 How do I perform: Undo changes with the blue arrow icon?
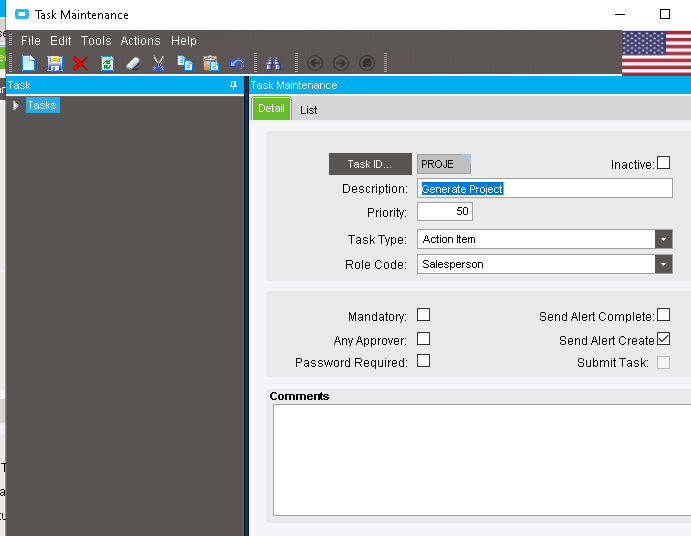(x=237, y=64)
